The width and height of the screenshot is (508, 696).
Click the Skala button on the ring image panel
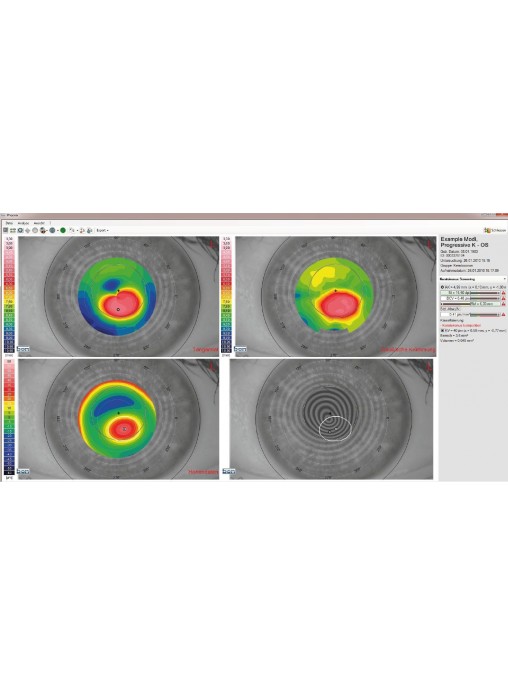[229, 471]
